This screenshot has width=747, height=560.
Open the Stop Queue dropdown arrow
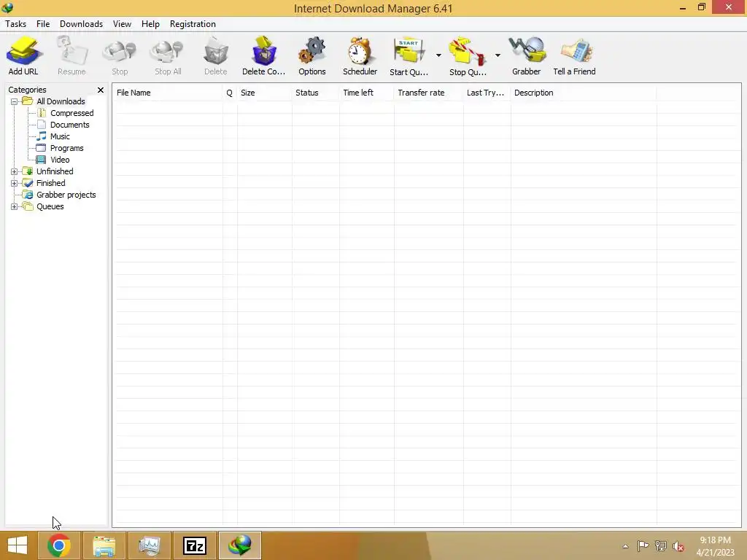coord(498,55)
